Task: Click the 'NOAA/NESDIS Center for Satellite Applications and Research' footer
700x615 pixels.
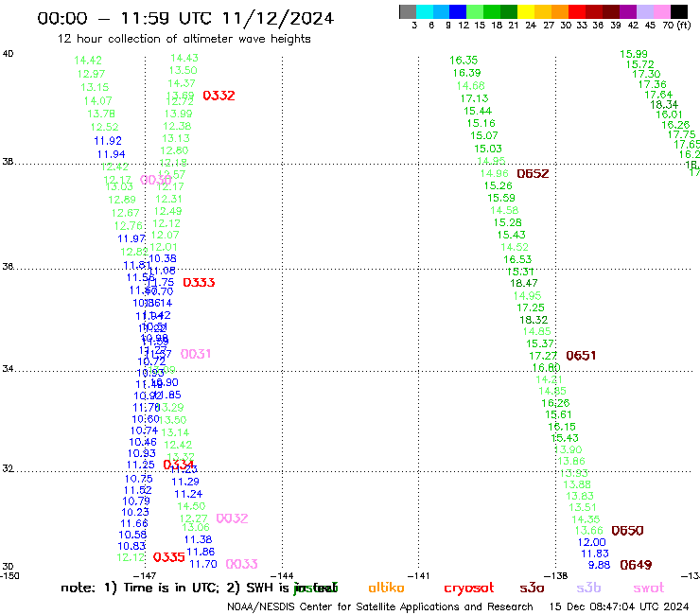Action: pyautogui.click(x=380, y=607)
